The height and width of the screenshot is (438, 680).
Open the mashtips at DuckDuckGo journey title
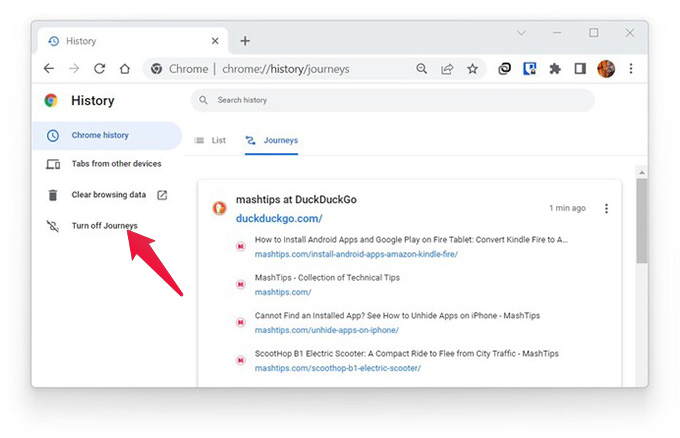pyautogui.click(x=296, y=199)
